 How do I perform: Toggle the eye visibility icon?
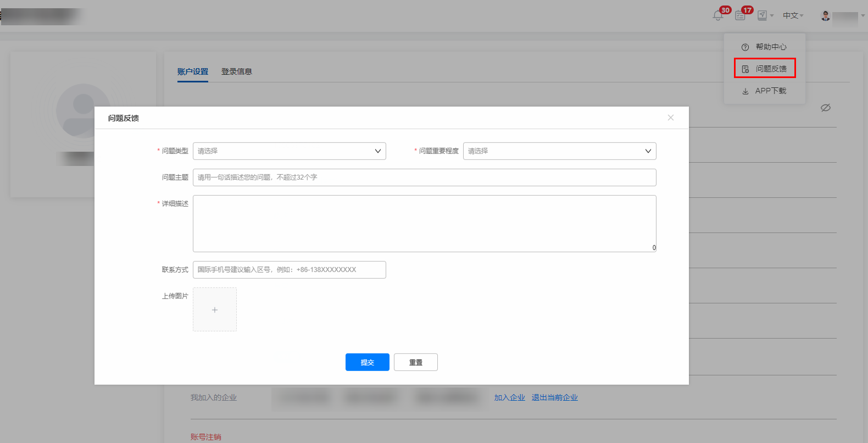tap(826, 108)
